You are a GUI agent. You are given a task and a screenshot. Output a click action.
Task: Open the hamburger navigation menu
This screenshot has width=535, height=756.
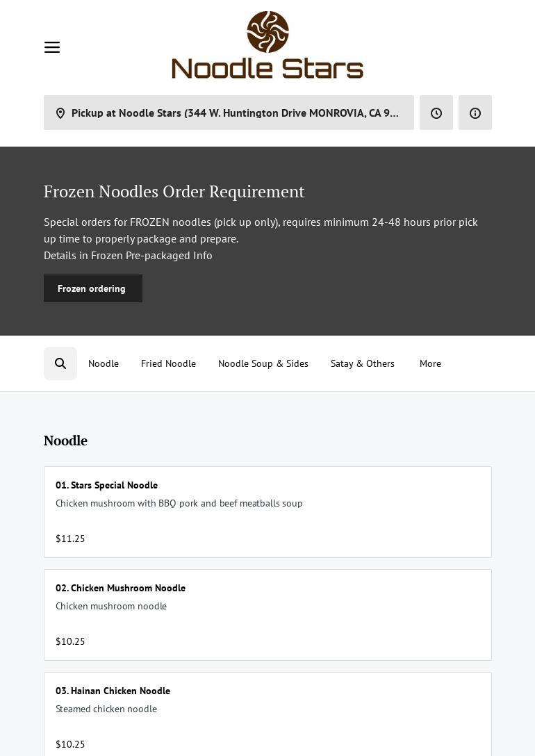52,47
